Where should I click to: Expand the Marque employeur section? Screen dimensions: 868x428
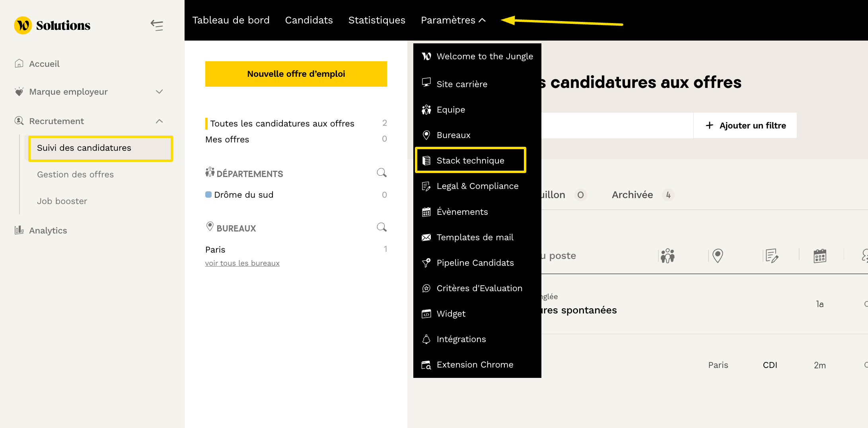tap(159, 92)
